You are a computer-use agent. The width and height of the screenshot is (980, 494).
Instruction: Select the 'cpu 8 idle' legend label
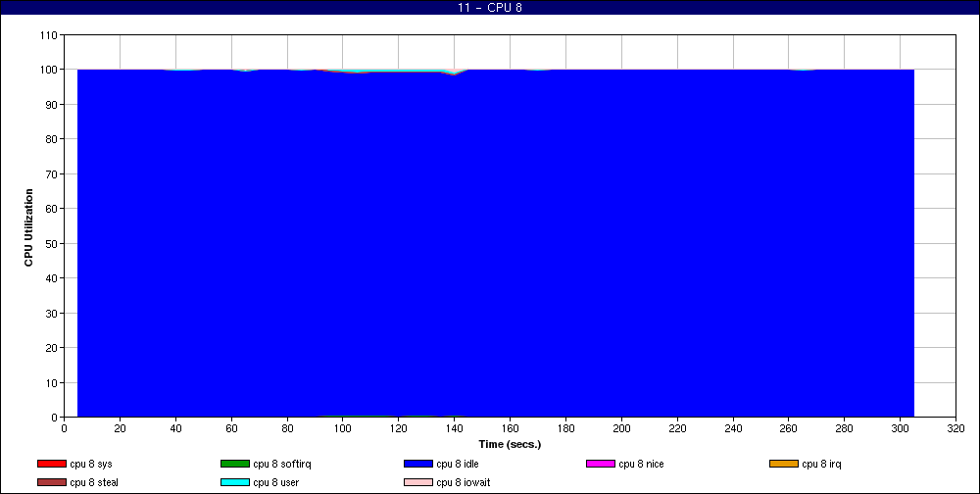[x=458, y=464]
